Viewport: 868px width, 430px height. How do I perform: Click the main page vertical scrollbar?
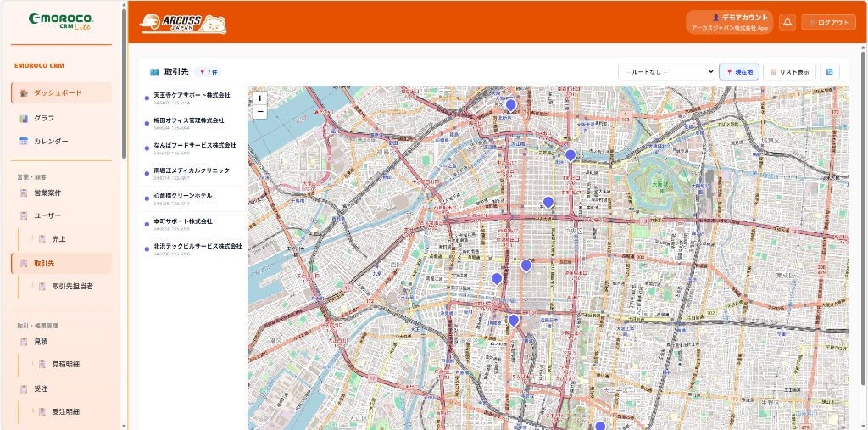[x=864, y=216]
